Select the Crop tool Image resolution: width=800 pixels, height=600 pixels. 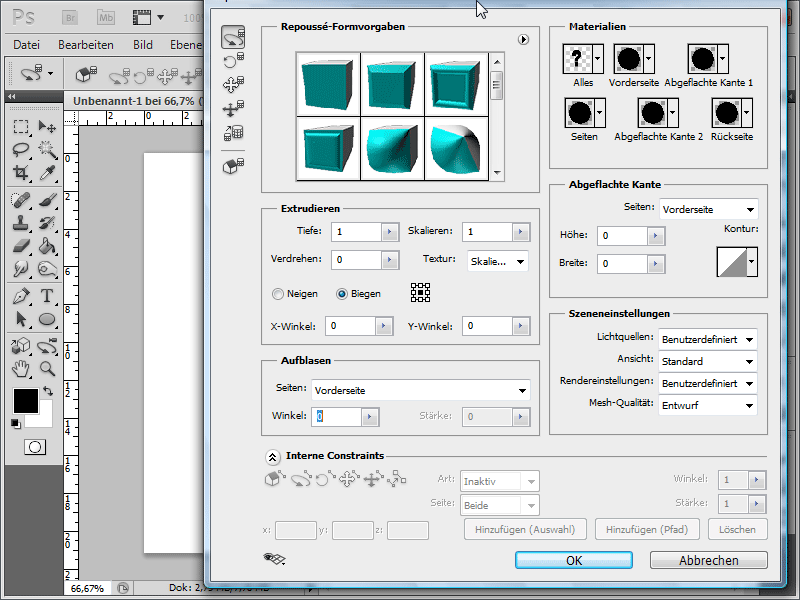pos(20,172)
